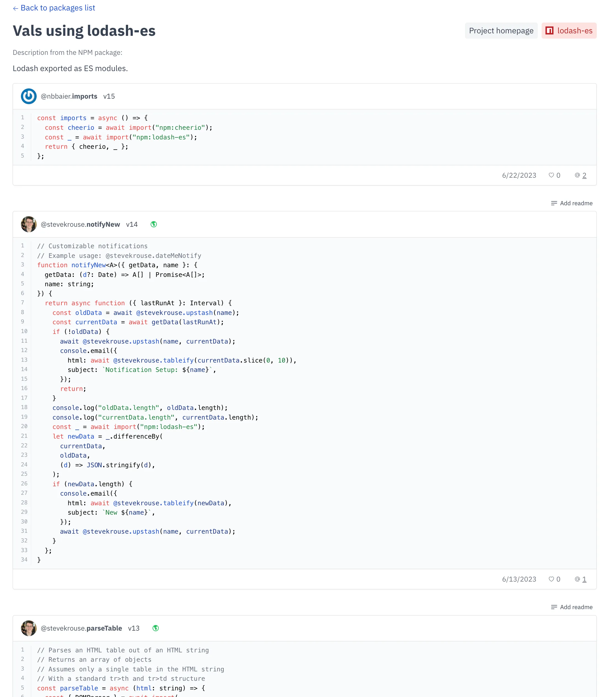This screenshot has width=616, height=697.
Task: Click @stevekrouse.tableify reference on code line 13
Action: (x=153, y=360)
